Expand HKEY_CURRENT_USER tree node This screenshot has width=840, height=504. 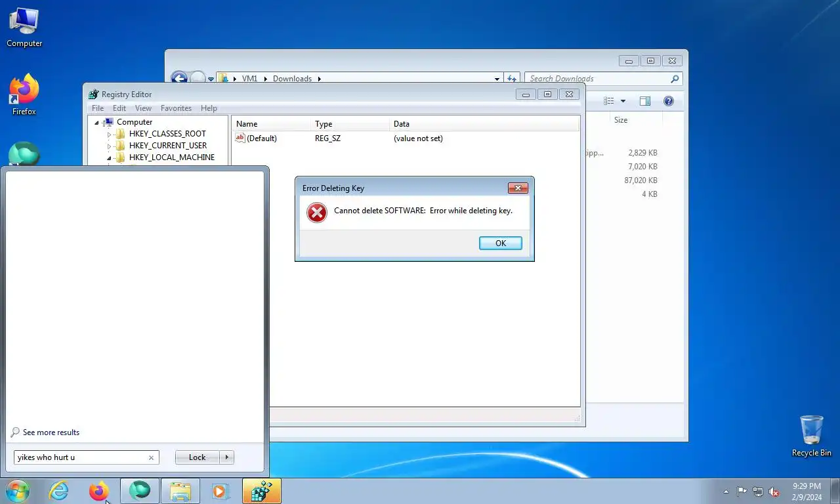click(109, 146)
